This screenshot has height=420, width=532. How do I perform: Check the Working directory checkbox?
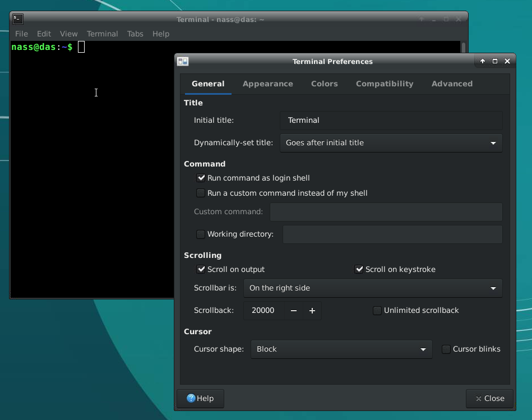[x=201, y=234]
